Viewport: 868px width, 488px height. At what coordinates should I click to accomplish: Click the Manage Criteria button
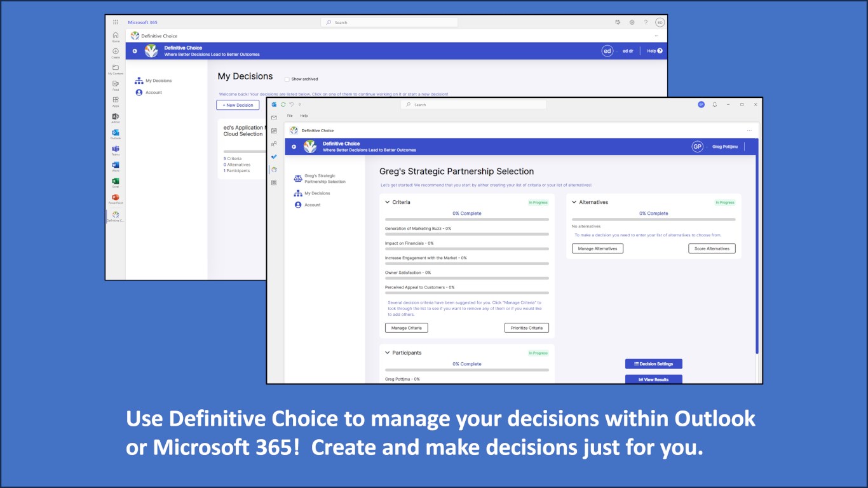[x=407, y=328]
